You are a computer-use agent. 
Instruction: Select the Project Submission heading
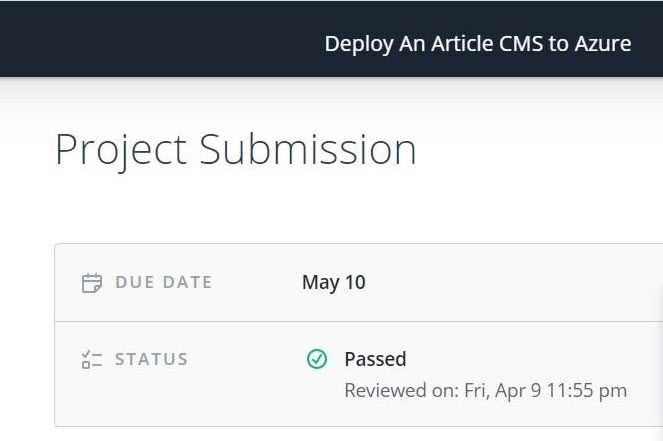pyautogui.click(x=236, y=150)
